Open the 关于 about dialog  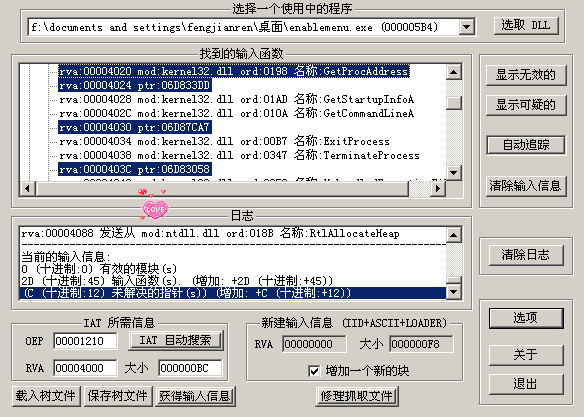(x=526, y=355)
